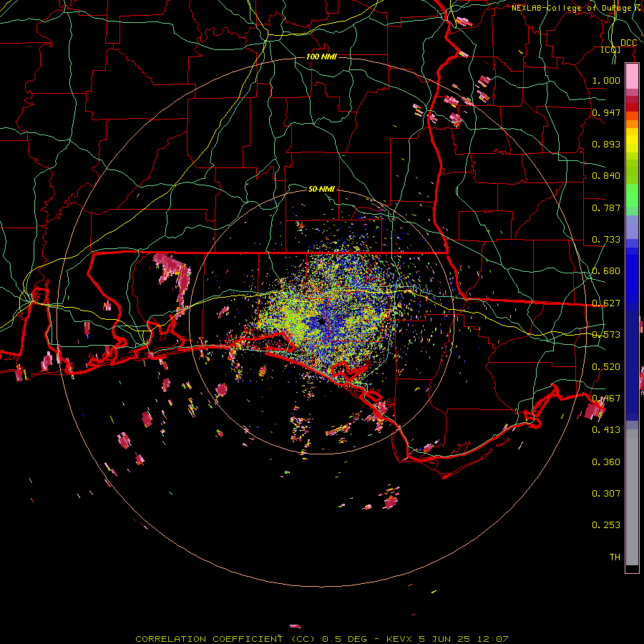644x644 pixels.
Task: Click the radar site black dot at center
Action: point(321,321)
